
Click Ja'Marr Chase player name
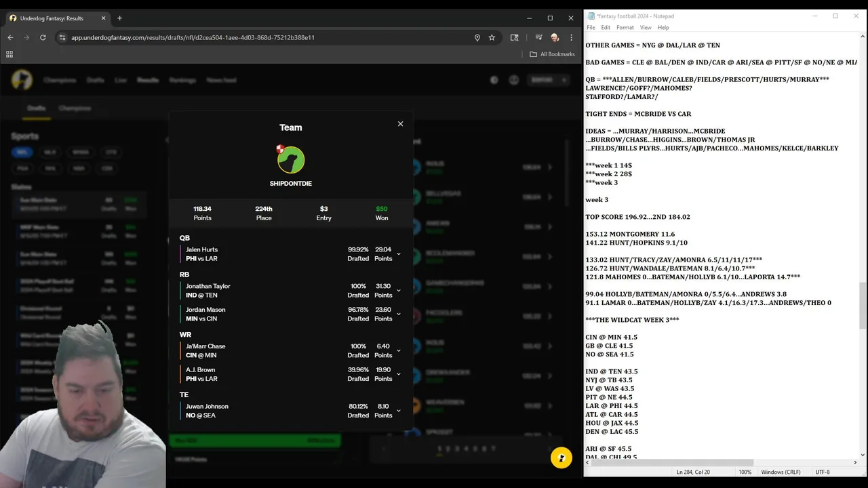(205, 346)
